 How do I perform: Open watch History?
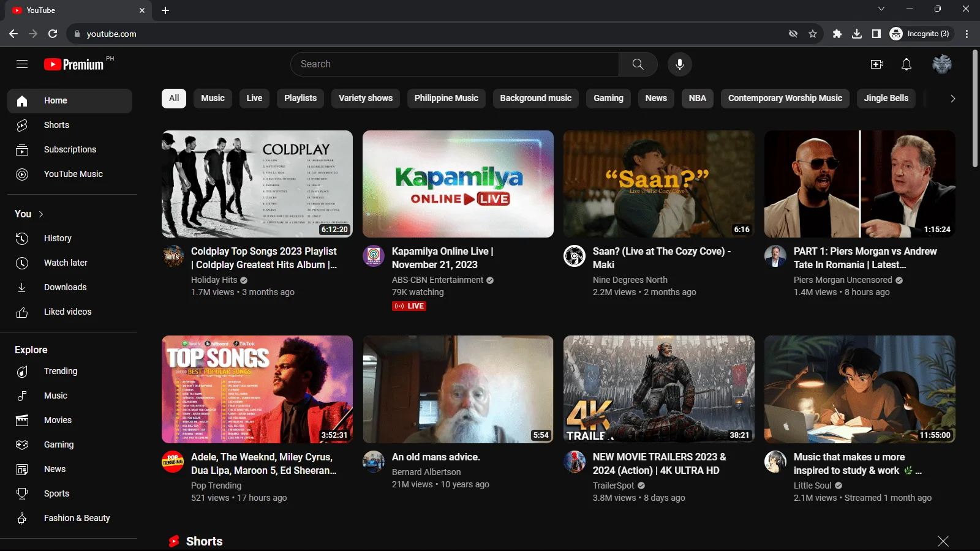coord(70,238)
